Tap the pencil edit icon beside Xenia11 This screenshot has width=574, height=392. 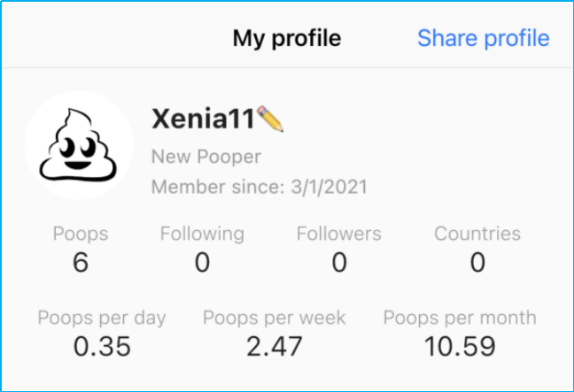click(270, 119)
